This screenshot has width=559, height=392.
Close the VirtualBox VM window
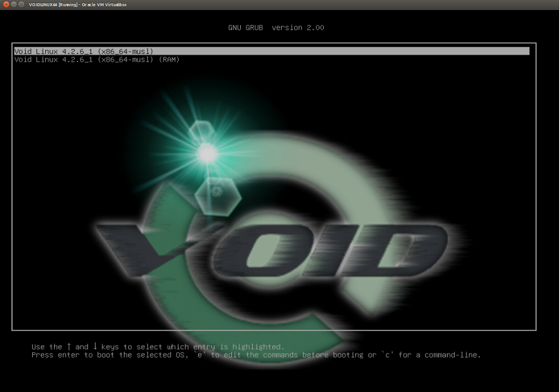coord(6,4)
